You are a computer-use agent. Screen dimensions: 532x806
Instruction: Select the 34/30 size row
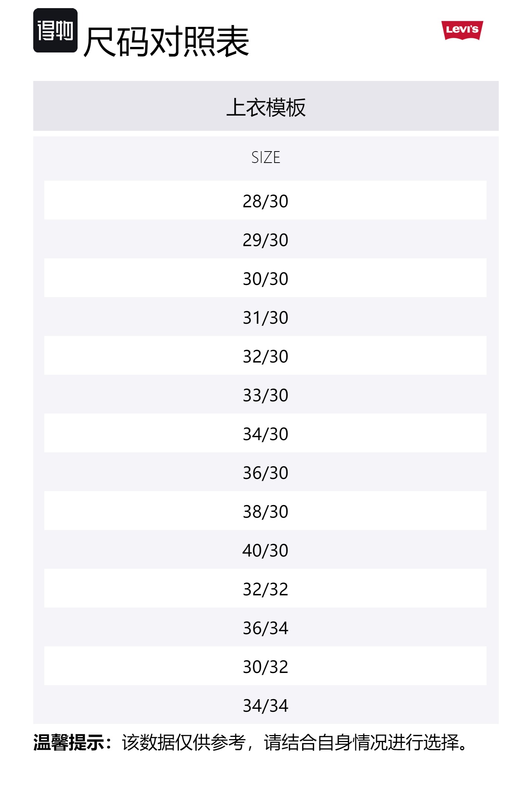tap(265, 433)
